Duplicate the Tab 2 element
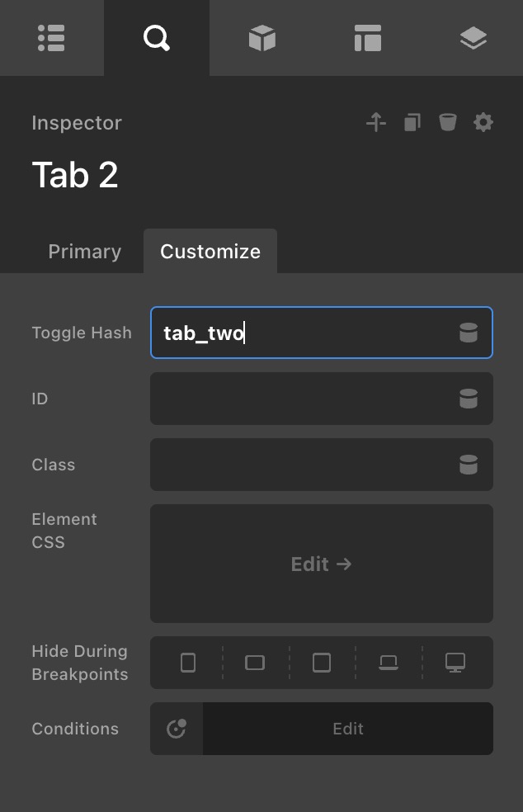Image resolution: width=523 pixels, height=812 pixels. 412,123
